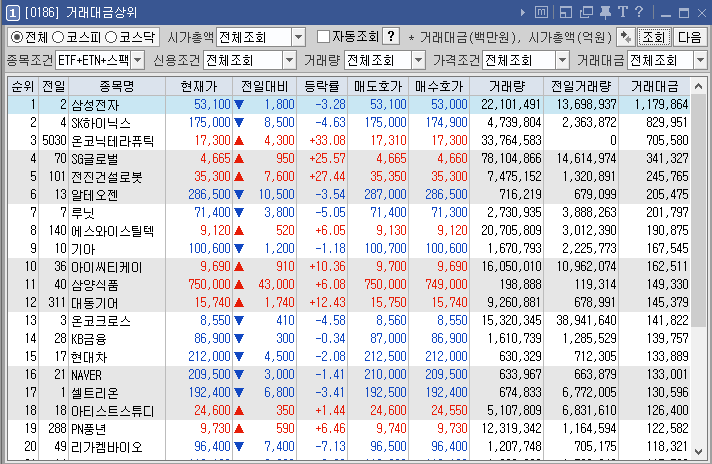Click the up triangle in 삼양식품 row
712x464 pixels.
(239, 285)
